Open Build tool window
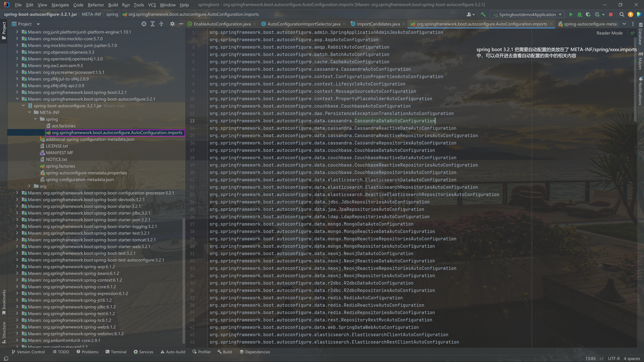Viewport: 644px width, 362px height. tap(225, 352)
